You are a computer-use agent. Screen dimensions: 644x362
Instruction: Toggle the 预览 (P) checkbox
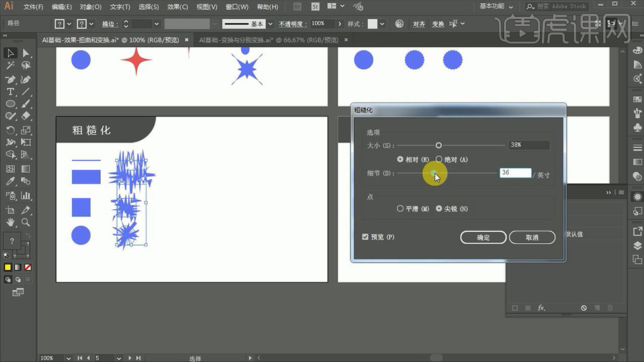[x=366, y=237]
